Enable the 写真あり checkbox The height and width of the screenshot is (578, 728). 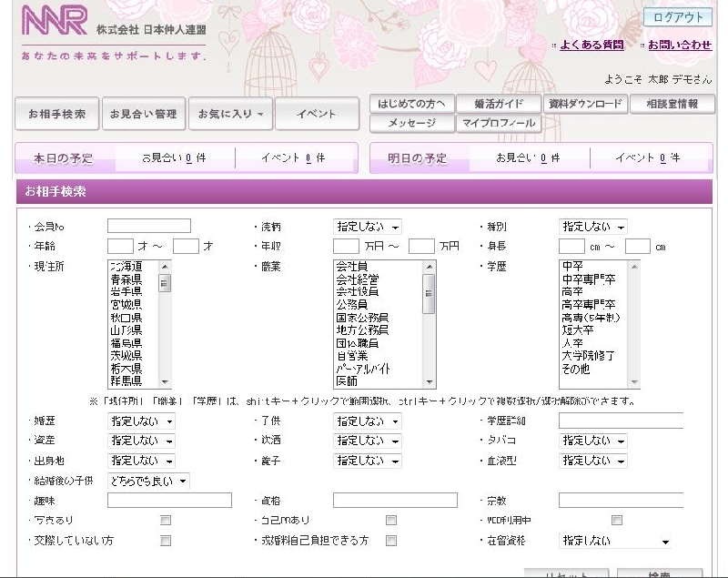[166, 521]
